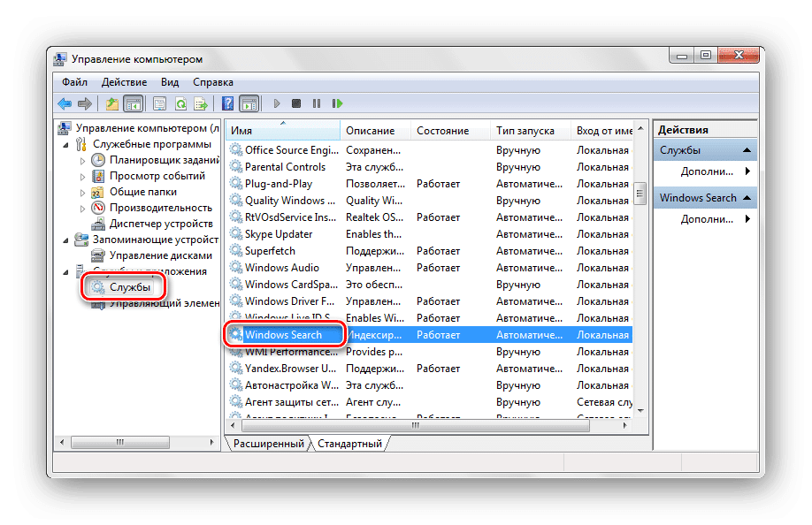
Task: Open Дополнительно submenu under Windows Search
Action: tap(715, 219)
